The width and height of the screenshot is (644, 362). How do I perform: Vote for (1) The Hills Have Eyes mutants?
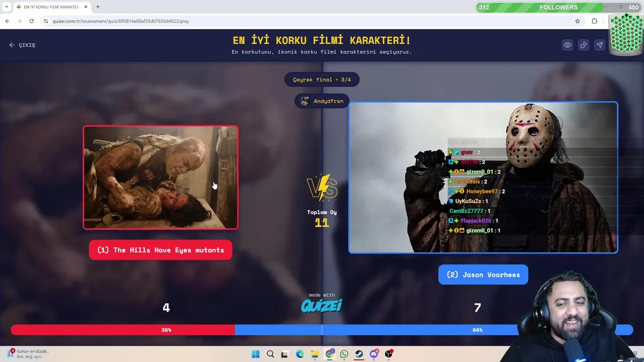[160, 250]
